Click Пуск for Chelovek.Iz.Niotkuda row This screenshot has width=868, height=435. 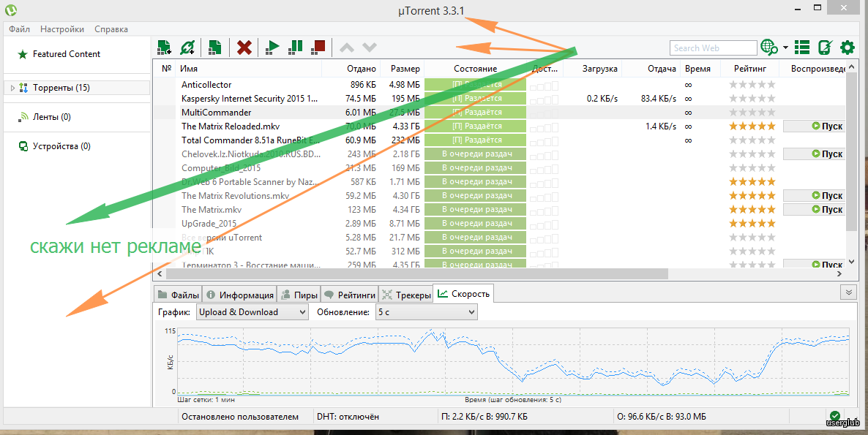[x=814, y=154]
